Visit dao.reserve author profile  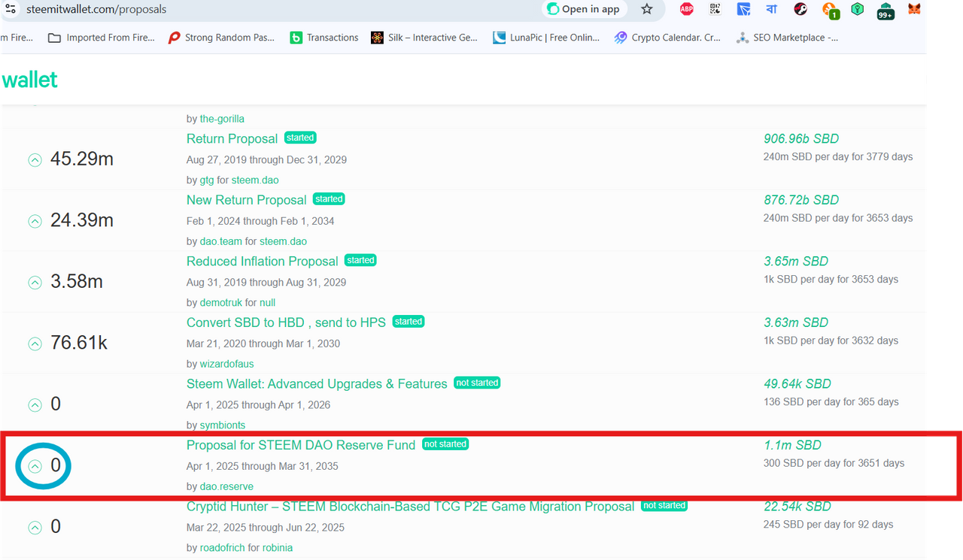click(226, 487)
